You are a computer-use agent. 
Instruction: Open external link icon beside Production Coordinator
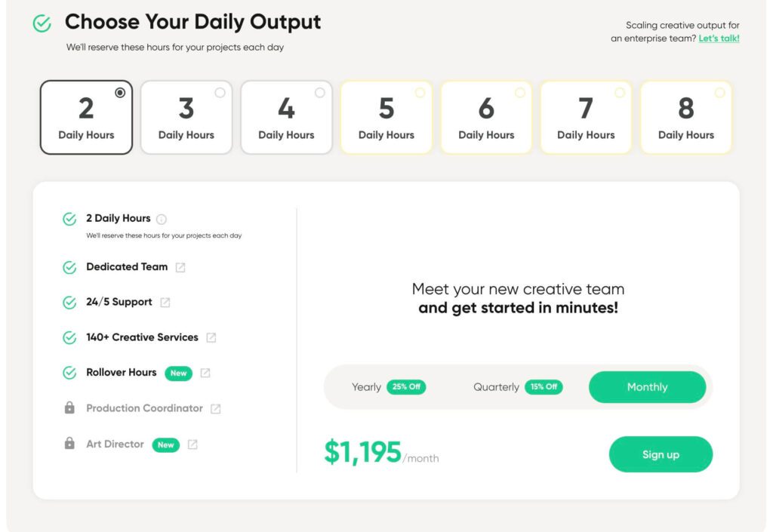pyautogui.click(x=215, y=409)
